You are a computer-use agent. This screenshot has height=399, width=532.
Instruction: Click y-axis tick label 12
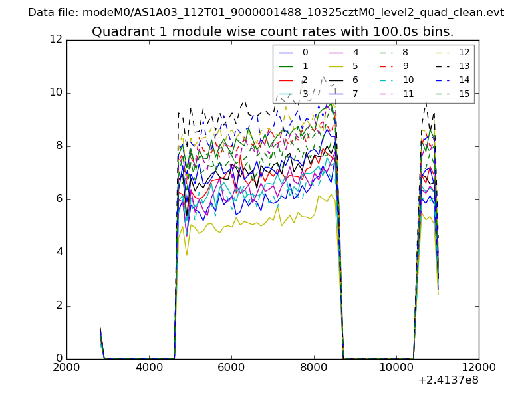tap(56, 39)
